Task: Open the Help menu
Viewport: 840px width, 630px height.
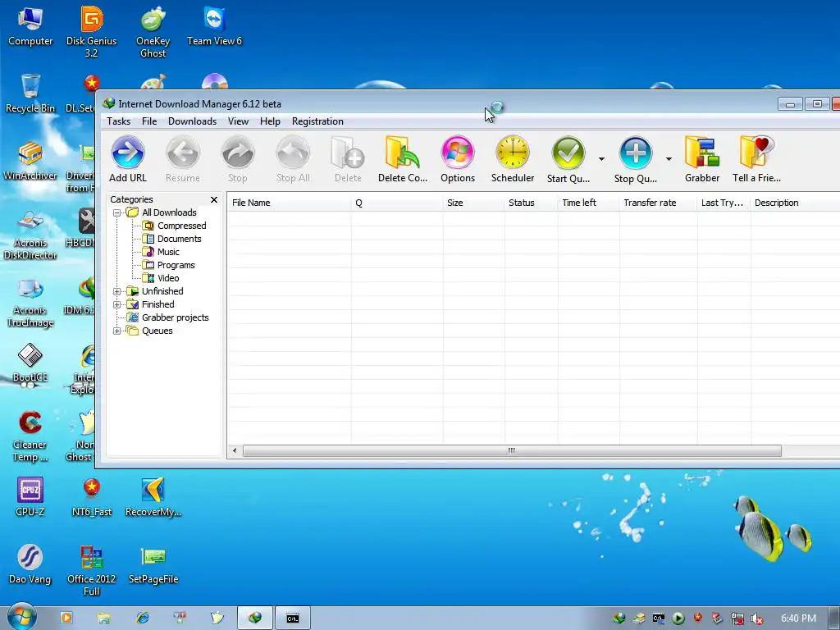Action: tap(270, 121)
